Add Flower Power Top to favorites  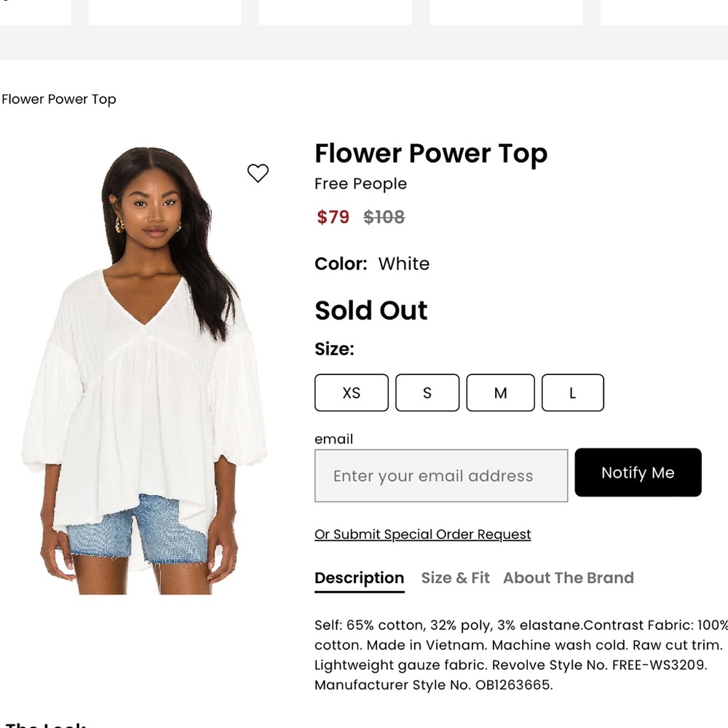[x=258, y=173]
